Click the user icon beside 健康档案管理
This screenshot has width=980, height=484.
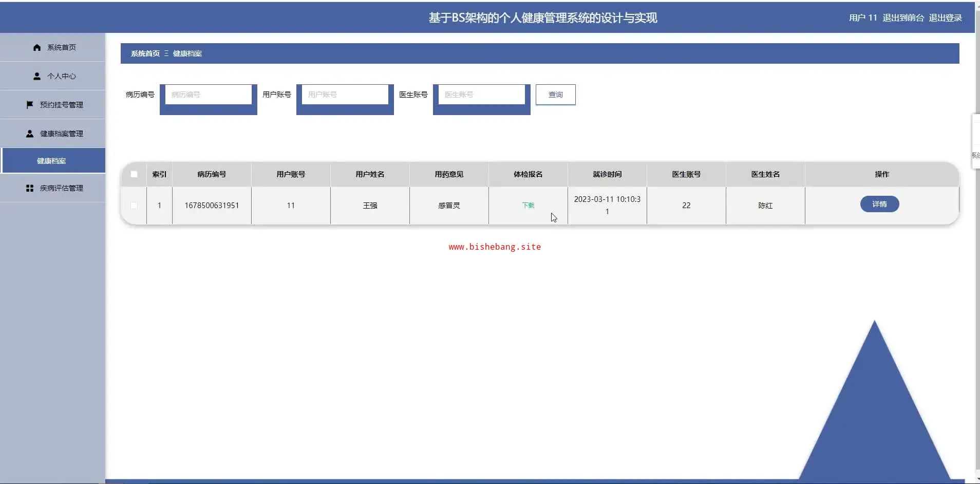coord(30,134)
